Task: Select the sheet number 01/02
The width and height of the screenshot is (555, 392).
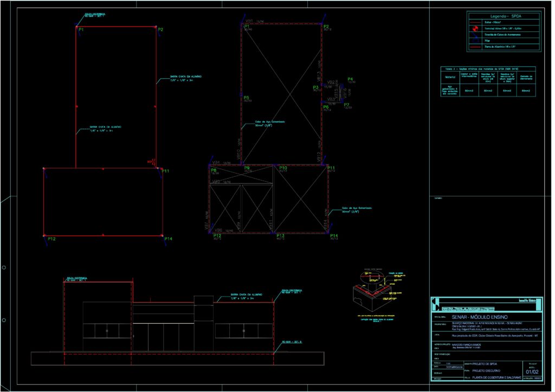Action: click(532, 371)
